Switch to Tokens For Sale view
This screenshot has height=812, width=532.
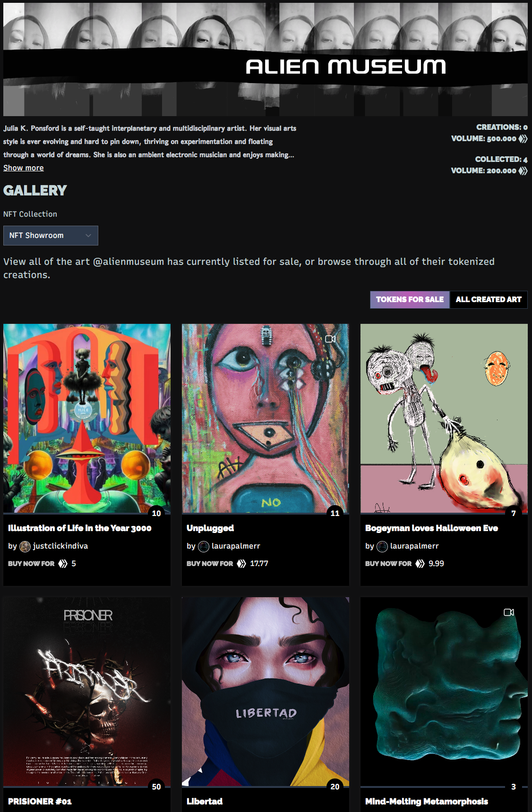tap(410, 299)
